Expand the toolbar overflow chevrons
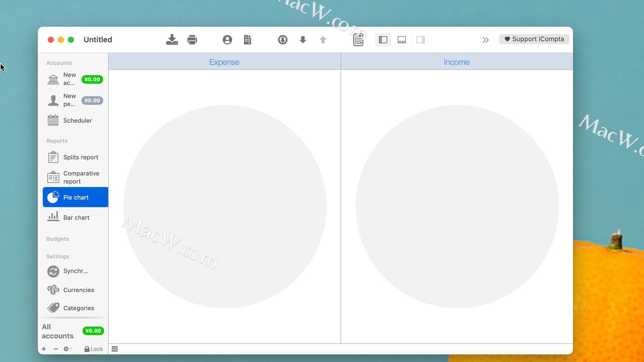The height and width of the screenshot is (362, 644). pyautogui.click(x=485, y=40)
